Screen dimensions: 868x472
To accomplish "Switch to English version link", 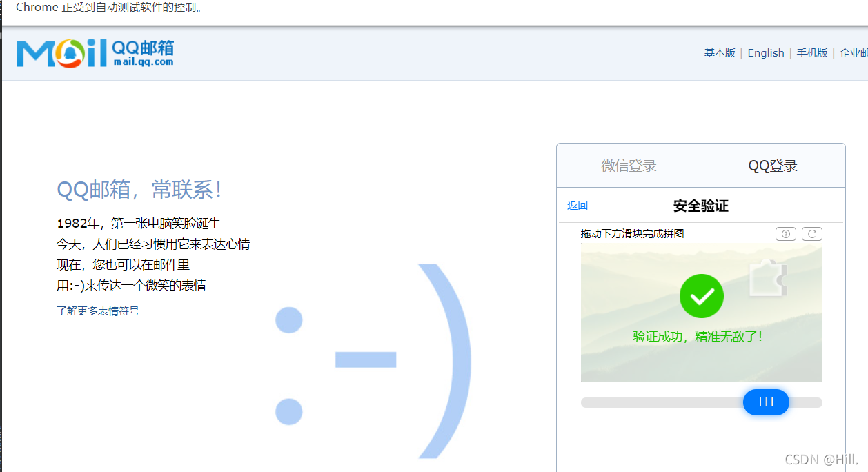I will click(x=766, y=53).
